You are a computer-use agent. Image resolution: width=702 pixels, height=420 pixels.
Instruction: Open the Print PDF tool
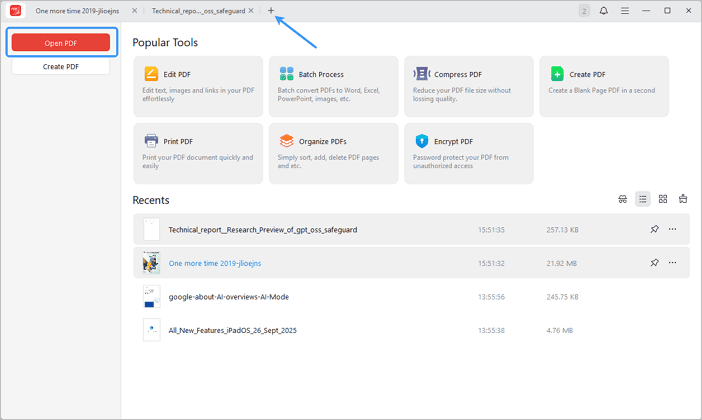coord(151,141)
